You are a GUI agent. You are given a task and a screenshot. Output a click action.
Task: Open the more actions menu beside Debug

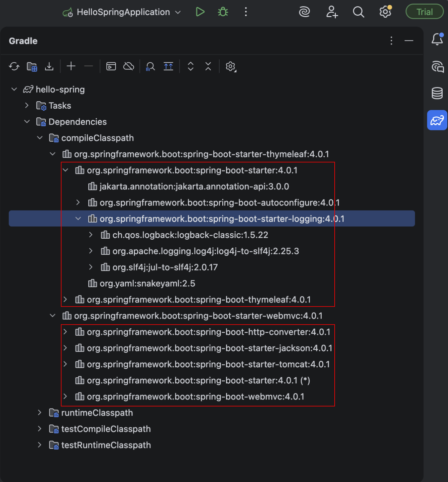click(x=246, y=12)
